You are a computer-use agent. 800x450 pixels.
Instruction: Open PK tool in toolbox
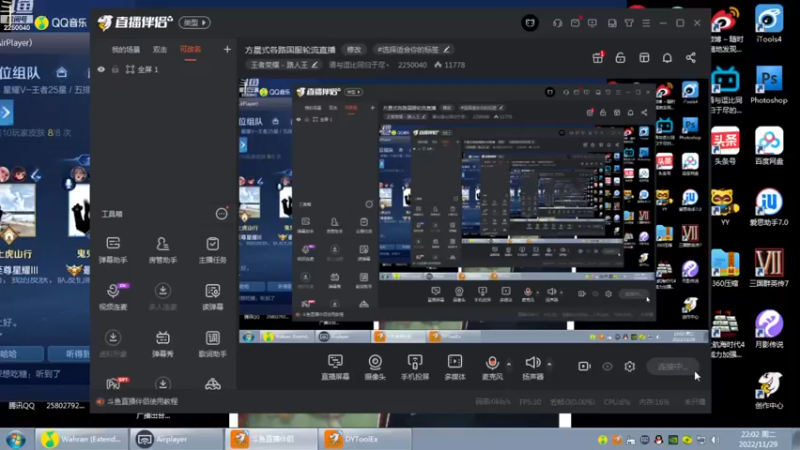point(115,383)
